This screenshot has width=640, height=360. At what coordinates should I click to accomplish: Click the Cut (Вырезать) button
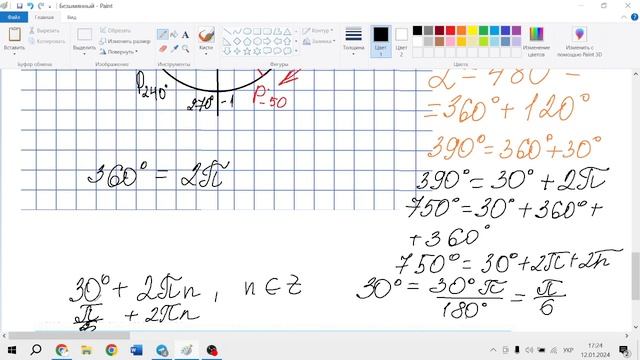tap(44, 31)
